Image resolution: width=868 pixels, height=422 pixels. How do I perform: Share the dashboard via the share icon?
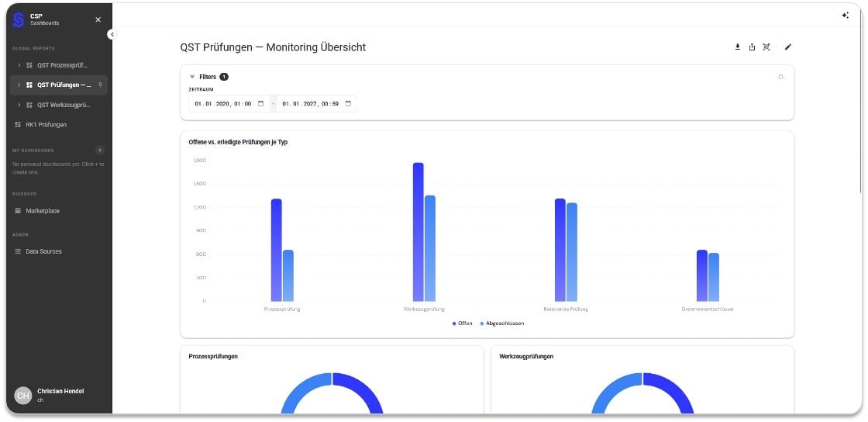pyautogui.click(x=752, y=47)
